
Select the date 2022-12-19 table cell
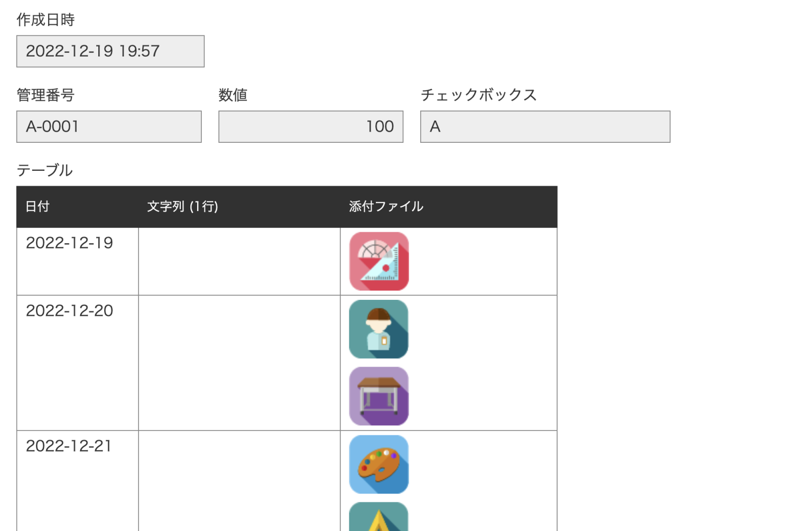point(69,243)
